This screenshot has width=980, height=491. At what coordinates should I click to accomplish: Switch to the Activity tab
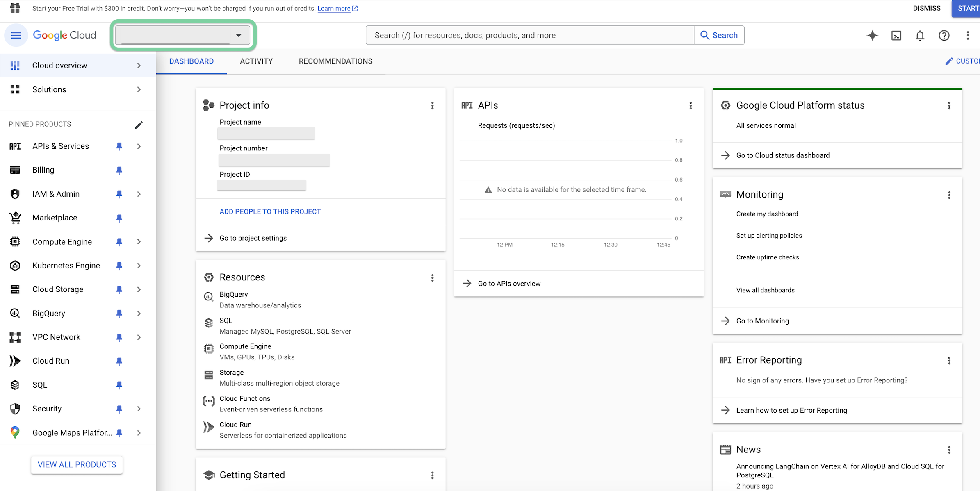[256, 61]
